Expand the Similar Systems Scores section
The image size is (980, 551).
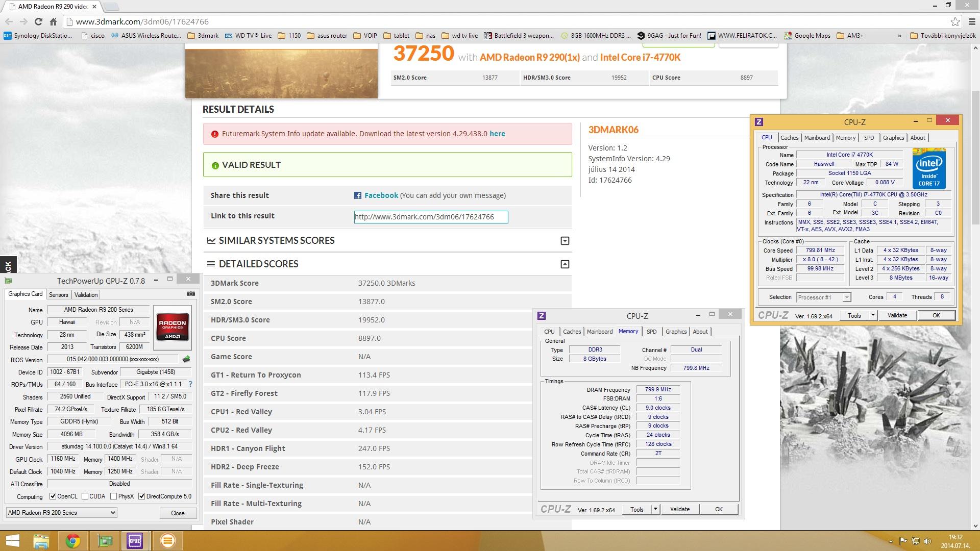(565, 241)
